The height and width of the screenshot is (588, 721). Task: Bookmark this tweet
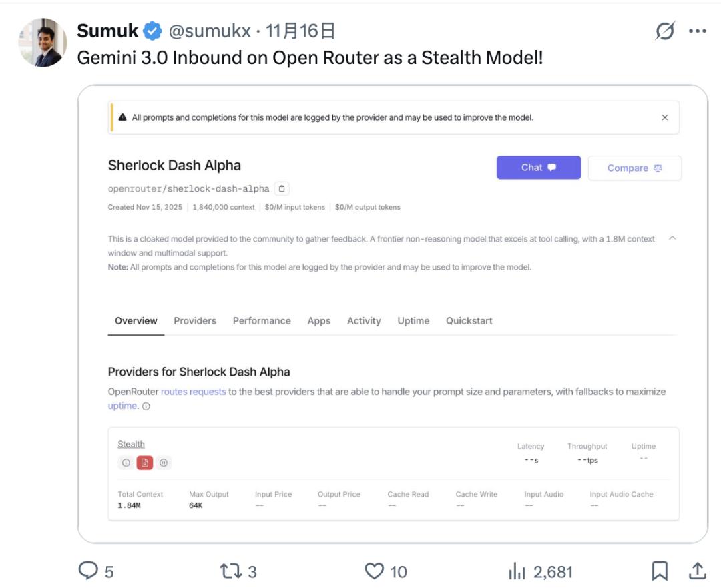click(660, 571)
